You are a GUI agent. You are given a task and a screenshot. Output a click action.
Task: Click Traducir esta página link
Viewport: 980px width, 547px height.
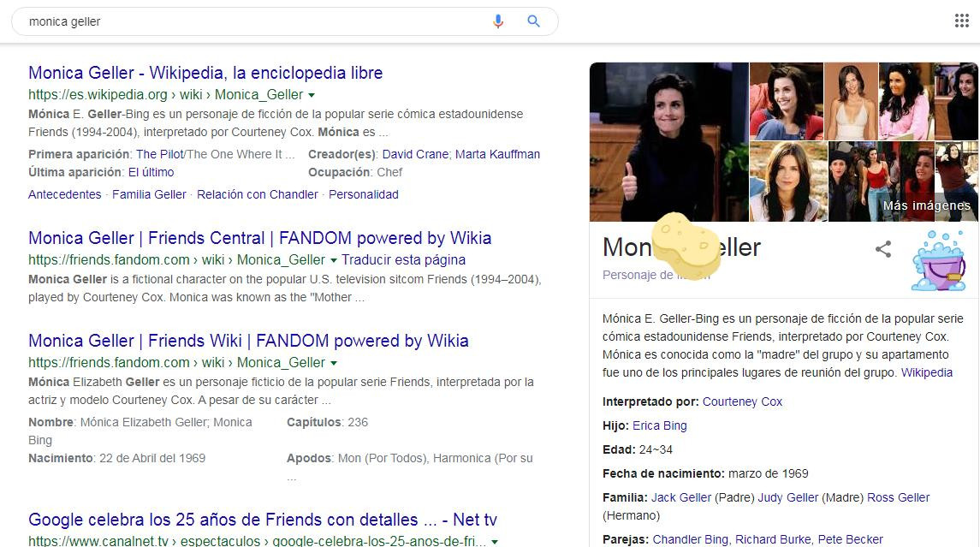click(403, 260)
